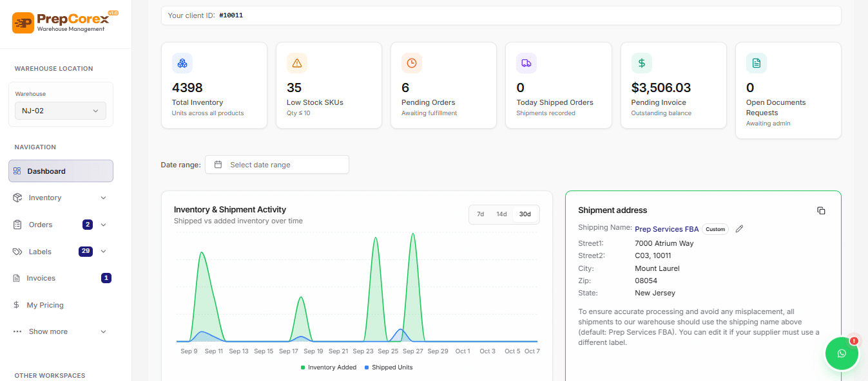Screen dimensions: 868x381
Task: Select the 30d chart range
Action: click(x=525, y=214)
